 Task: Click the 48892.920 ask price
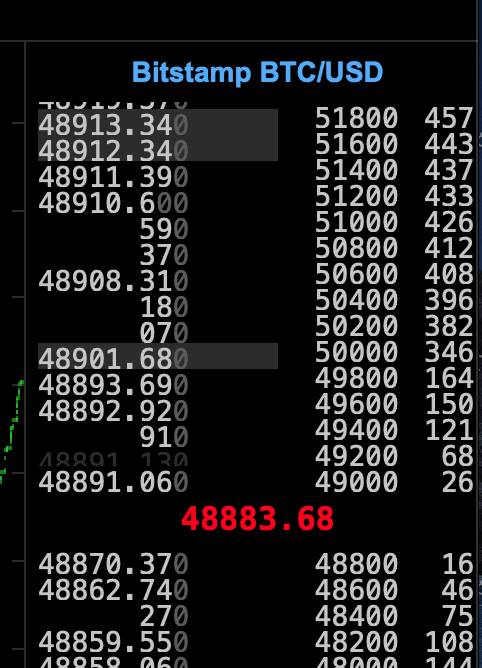pos(113,411)
